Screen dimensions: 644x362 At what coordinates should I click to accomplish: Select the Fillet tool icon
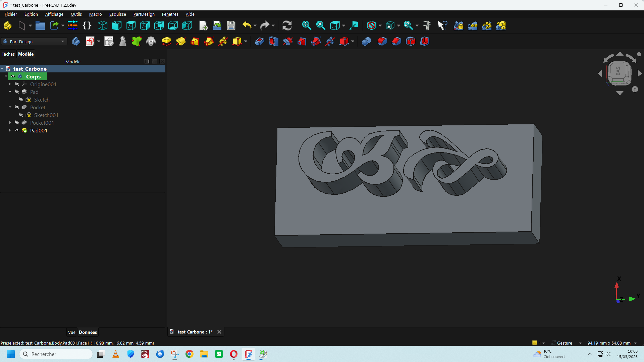coord(382,42)
